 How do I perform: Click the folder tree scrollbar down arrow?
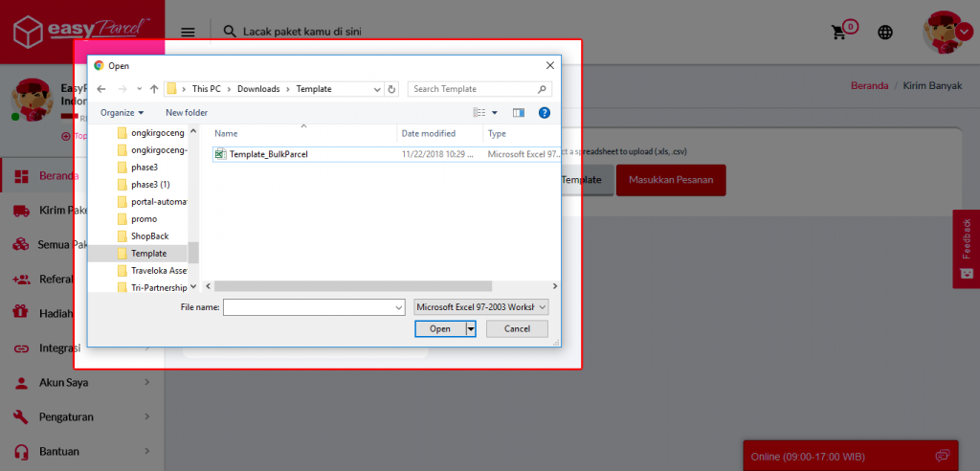coord(193,286)
